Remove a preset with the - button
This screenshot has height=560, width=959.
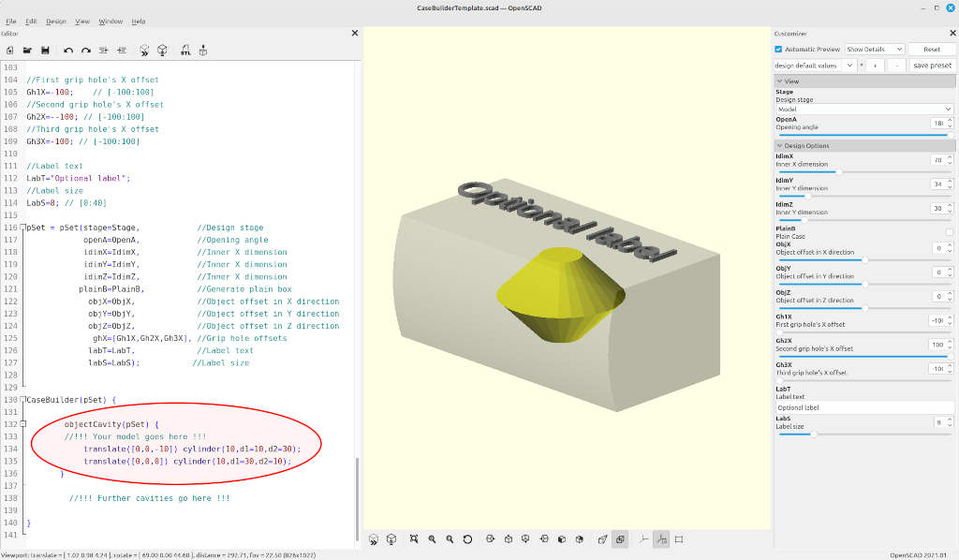click(x=896, y=66)
